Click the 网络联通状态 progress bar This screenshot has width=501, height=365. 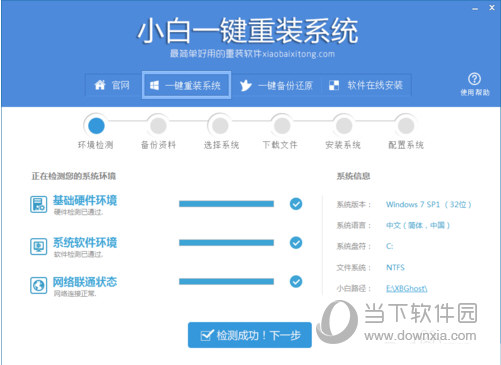(x=226, y=282)
